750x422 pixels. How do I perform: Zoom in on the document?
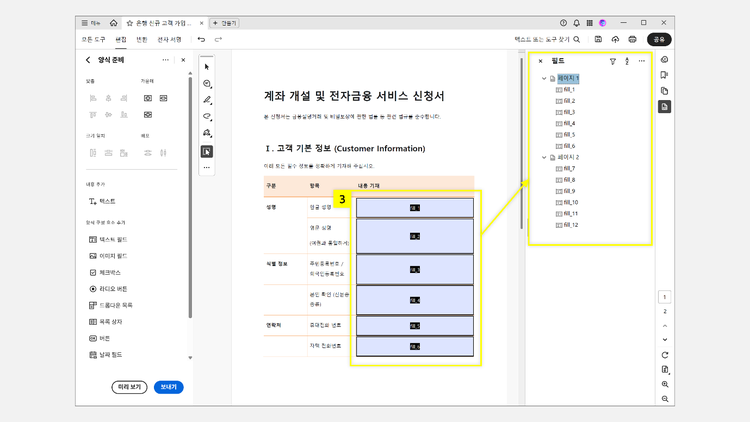(x=665, y=384)
